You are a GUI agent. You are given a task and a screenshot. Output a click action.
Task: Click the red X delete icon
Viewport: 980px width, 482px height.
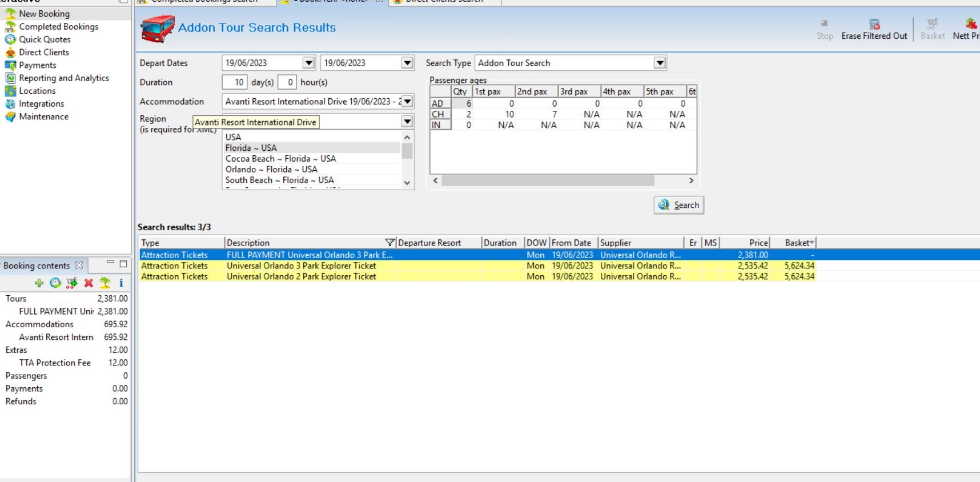click(x=89, y=283)
